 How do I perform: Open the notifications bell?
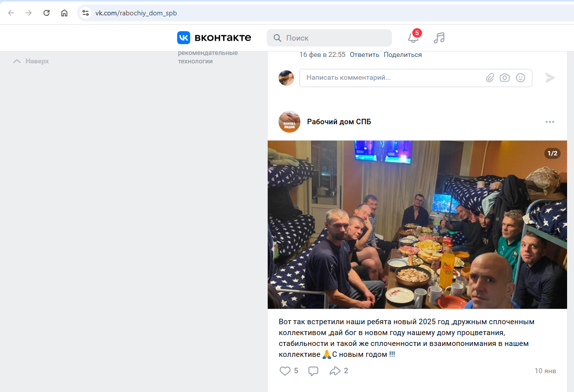tap(413, 38)
